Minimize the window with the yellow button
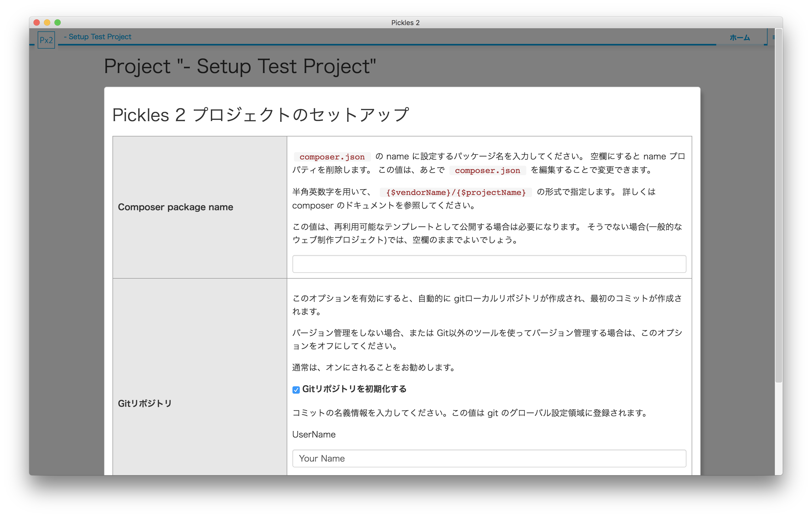The height and width of the screenshot is (517, 812). click(x=47, y=22)
